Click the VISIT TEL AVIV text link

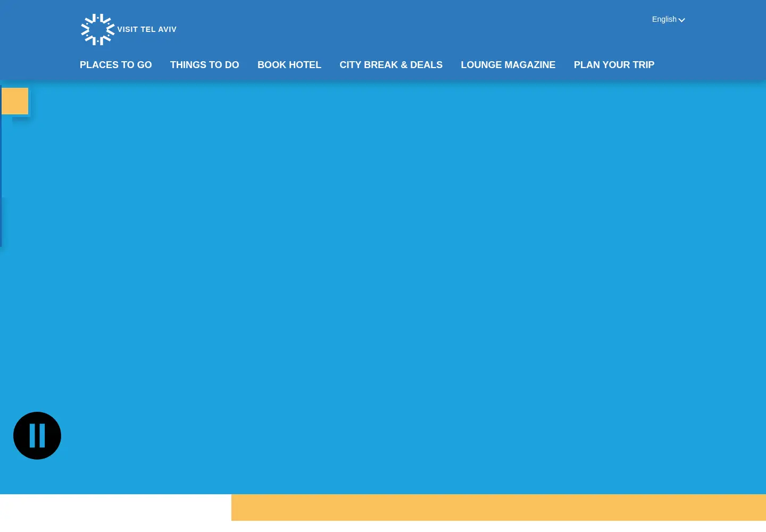pos(147,29)
